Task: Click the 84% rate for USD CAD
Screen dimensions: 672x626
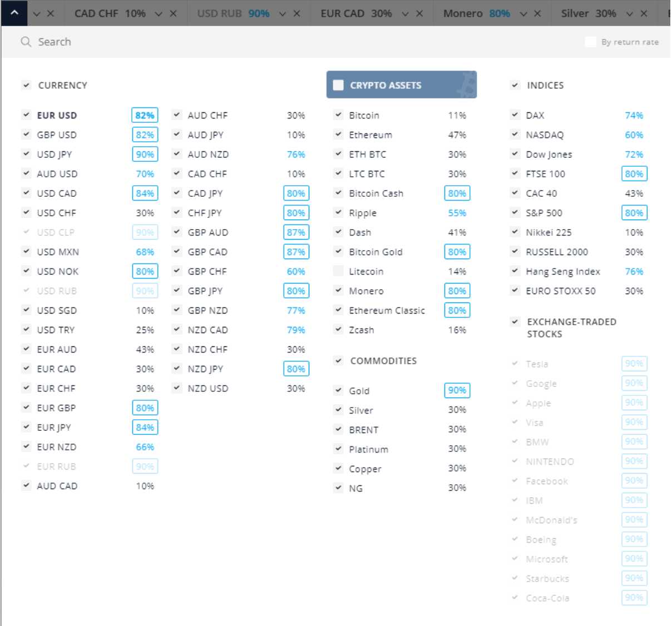Action: pos(145,193)
